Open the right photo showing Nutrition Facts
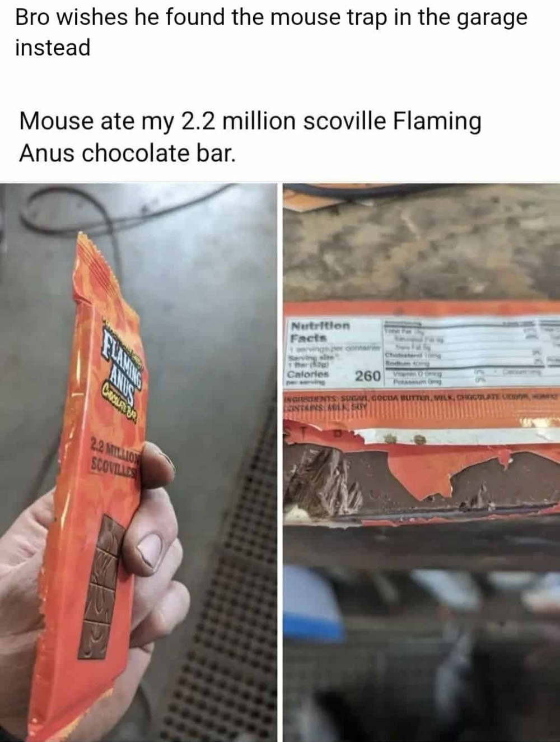 pyautogui.click(x=421, y=462)
